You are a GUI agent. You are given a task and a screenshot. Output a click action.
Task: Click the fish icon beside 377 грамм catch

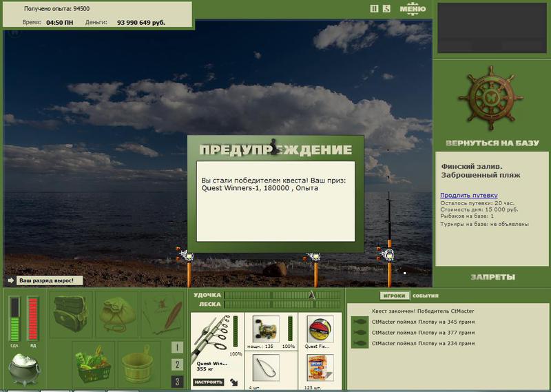(360, 333)
